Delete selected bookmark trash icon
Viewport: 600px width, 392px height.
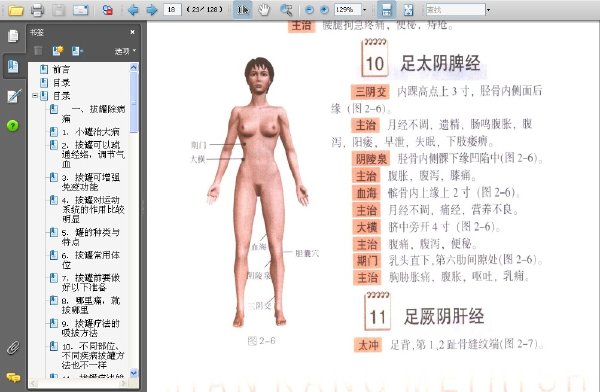38,51
